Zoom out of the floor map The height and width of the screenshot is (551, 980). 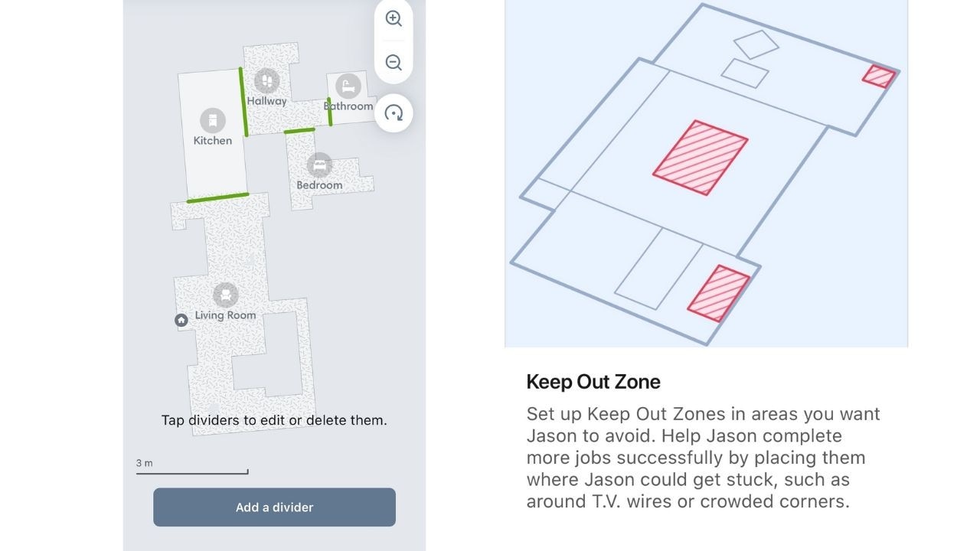tap(394, 63)
